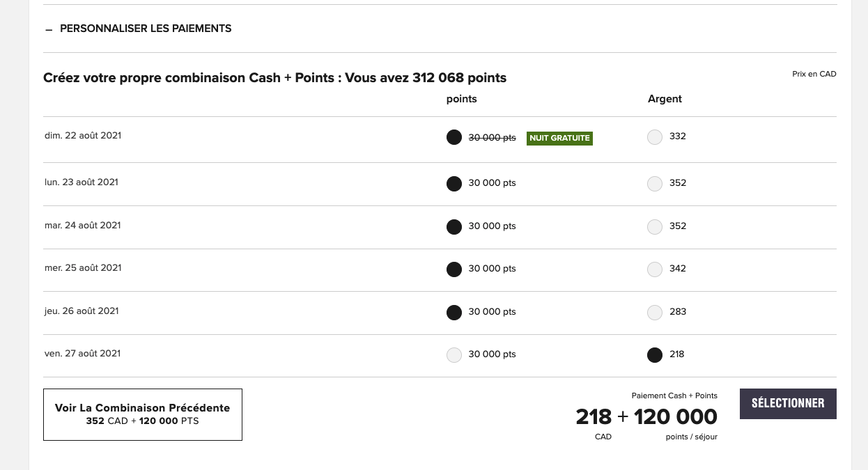
Task: Select cash 342 for mer. 25 août
Action: (655, 269)
